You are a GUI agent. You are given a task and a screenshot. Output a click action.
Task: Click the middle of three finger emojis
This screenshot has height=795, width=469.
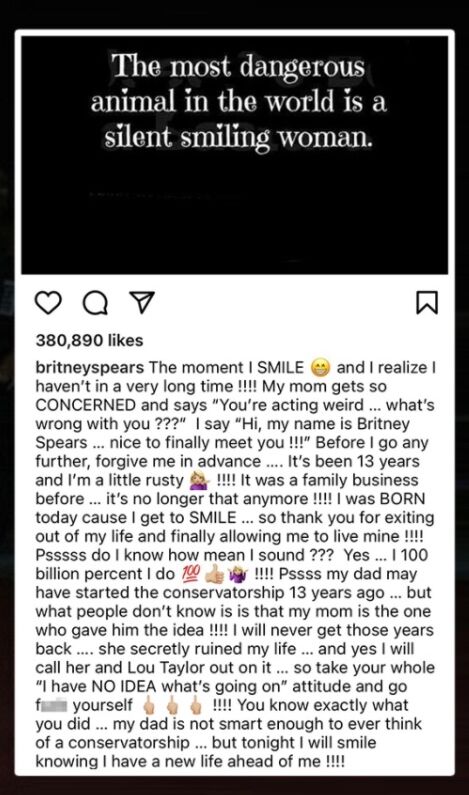tap(173, 705)
